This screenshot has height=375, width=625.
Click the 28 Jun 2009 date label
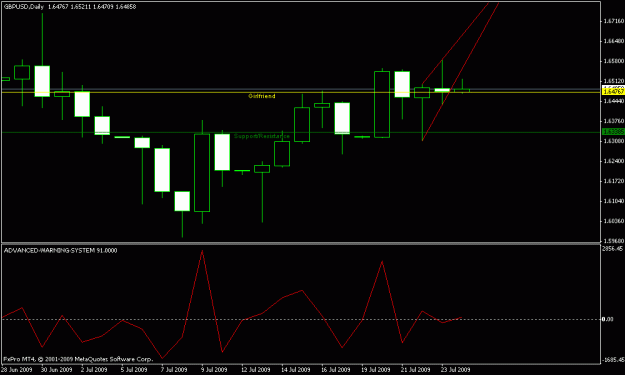pyautogui.click(x=16, y=369)
